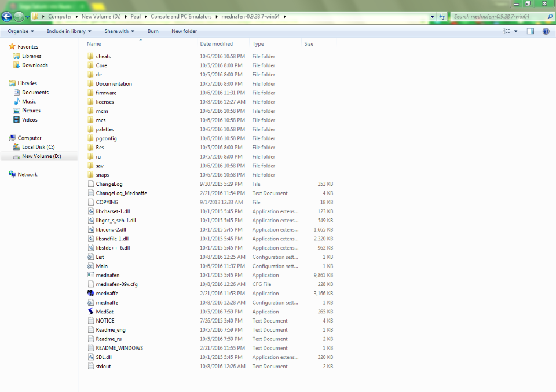Image resolution: width=556 pixels, height=392 pixels.
Task: Go to Paul folder in breadcrumb
Action: 136,17
